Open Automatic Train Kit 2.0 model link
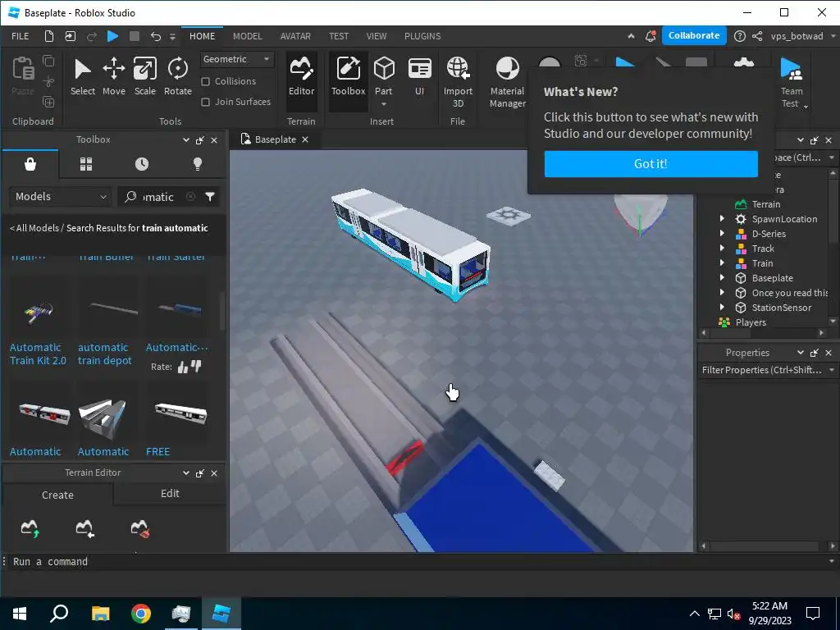The height and width of the screenshot is (630, 840). (38, 354)
